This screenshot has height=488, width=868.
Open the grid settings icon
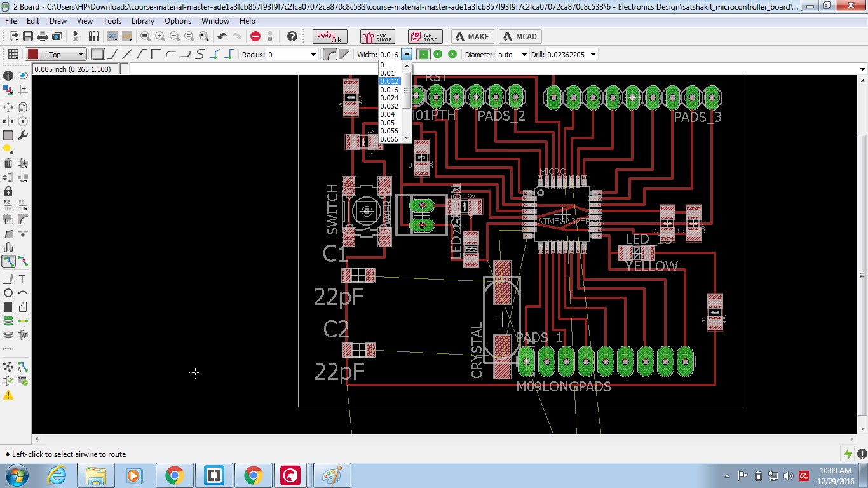(13, 54)
